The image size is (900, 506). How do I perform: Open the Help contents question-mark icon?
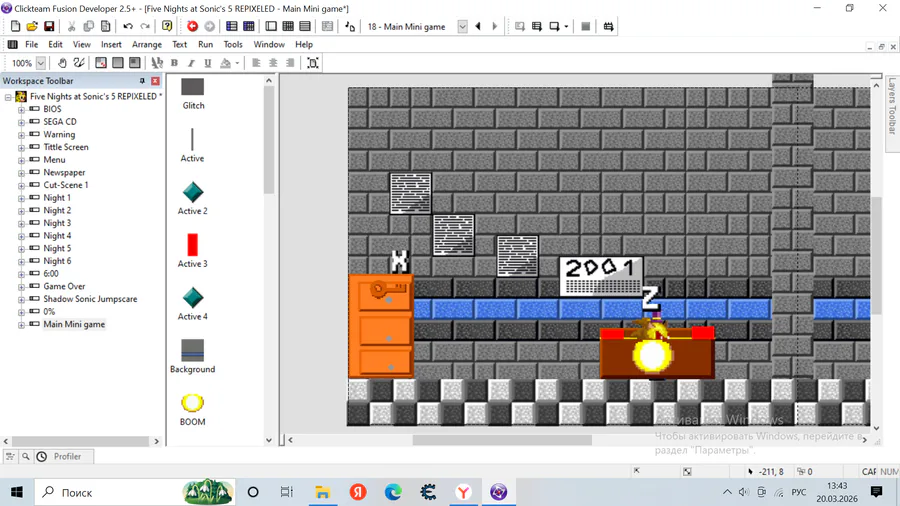(167, 26)
